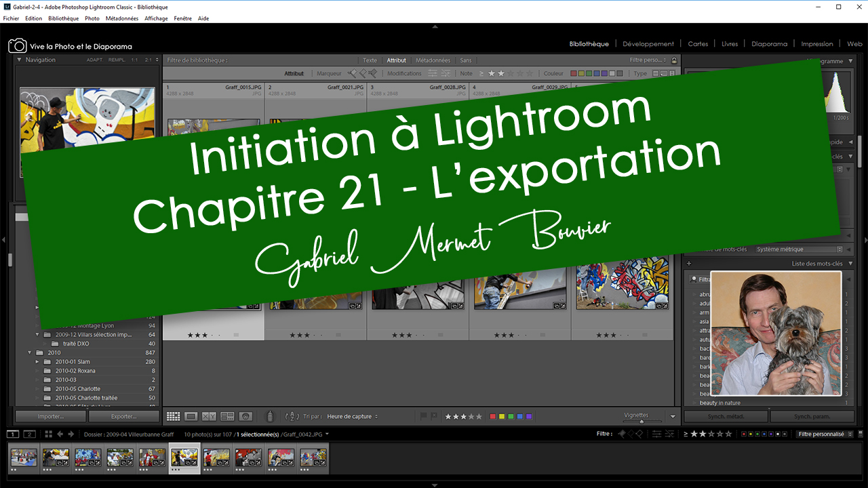Click the Importer button
Screen dimensions: 868x488
coord(50,416)
